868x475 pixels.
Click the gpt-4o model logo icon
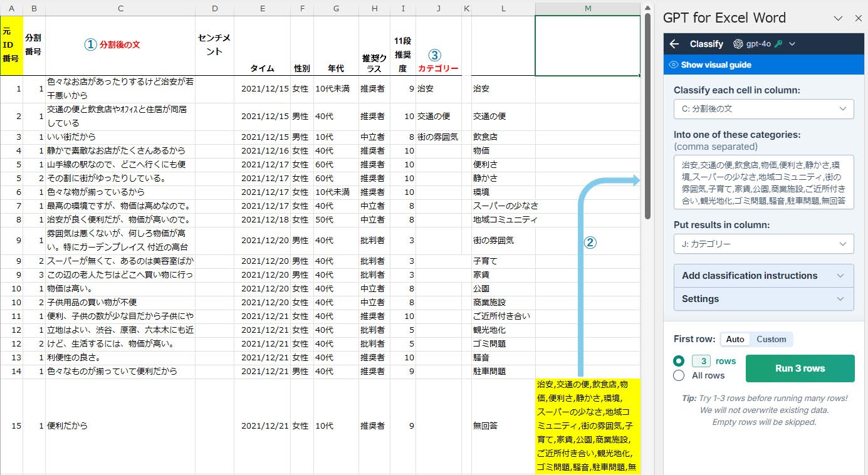pyautogui.click(x=738, y=44)
